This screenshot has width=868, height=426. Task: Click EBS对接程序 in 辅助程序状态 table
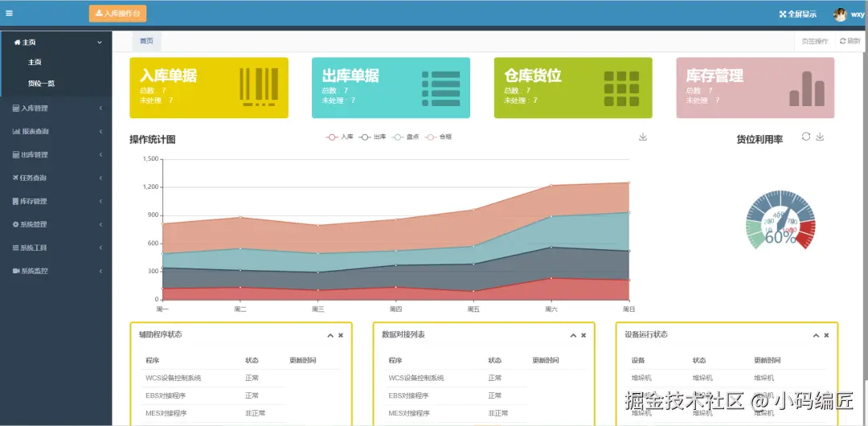(166, 395)
